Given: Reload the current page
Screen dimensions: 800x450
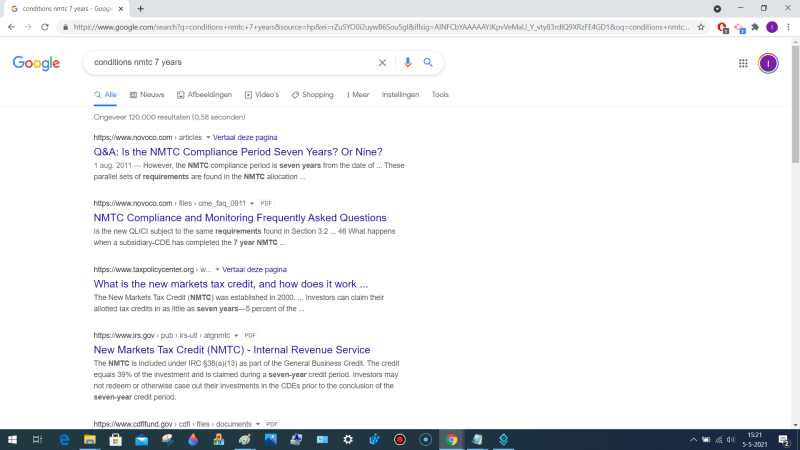Looking at the screenshot, I should [45, 27].
